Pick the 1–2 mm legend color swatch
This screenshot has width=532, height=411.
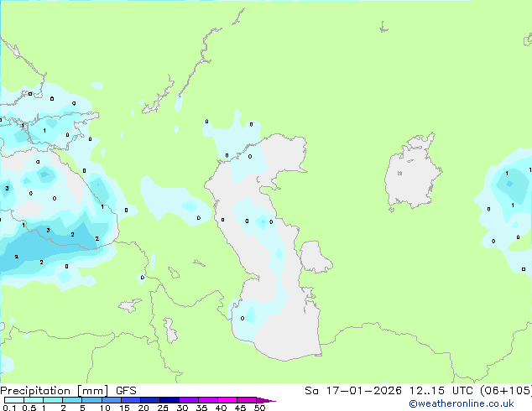point(53,400)
